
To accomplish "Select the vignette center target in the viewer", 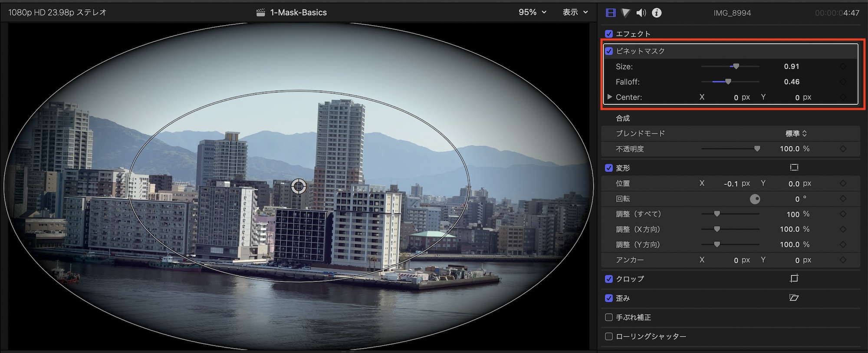I will [x=299, y=186].
